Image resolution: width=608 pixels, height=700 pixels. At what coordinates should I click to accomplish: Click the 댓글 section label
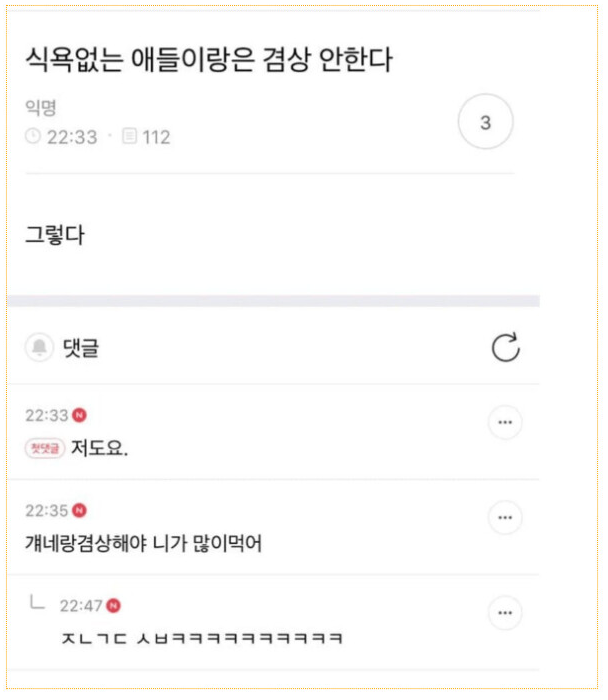coord(81,348)
